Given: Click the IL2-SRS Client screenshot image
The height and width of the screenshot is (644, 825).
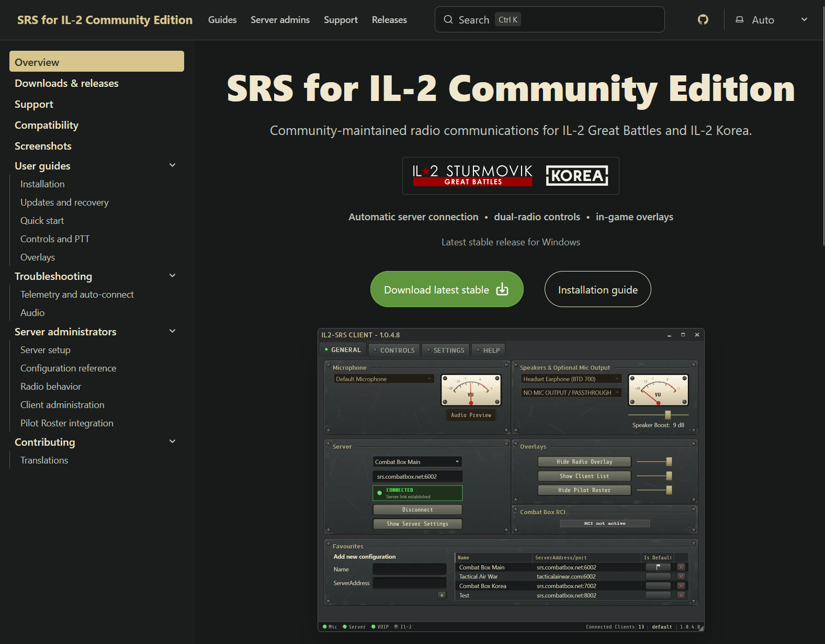Looking at the screenshot, I should pyautogui.click(x=511, y=480).
